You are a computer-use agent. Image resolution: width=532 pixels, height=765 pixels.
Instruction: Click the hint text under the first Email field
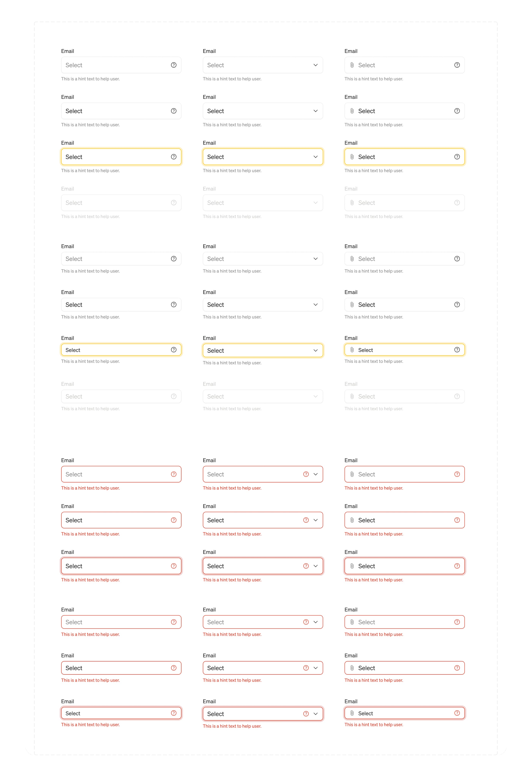(90, 79)
